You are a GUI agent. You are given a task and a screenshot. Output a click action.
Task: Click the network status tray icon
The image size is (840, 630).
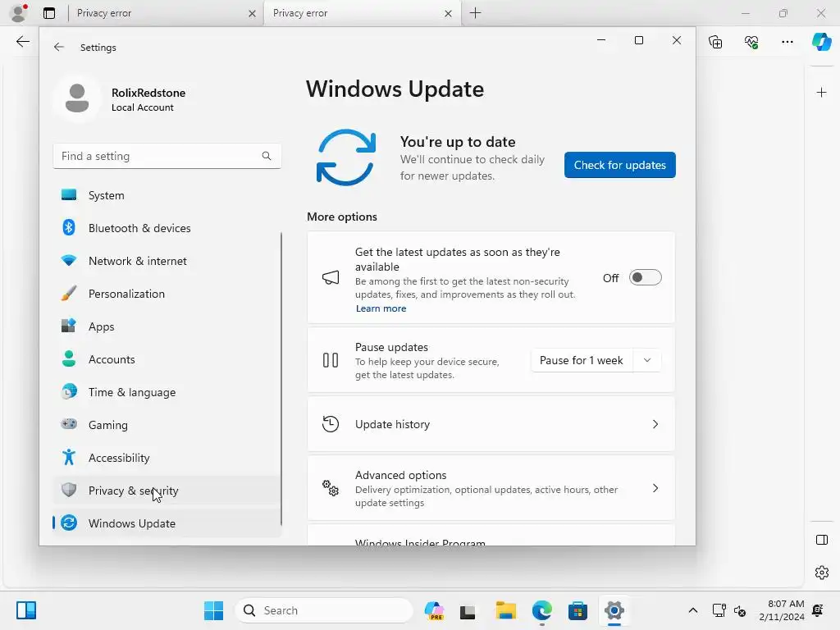(719, 610)
